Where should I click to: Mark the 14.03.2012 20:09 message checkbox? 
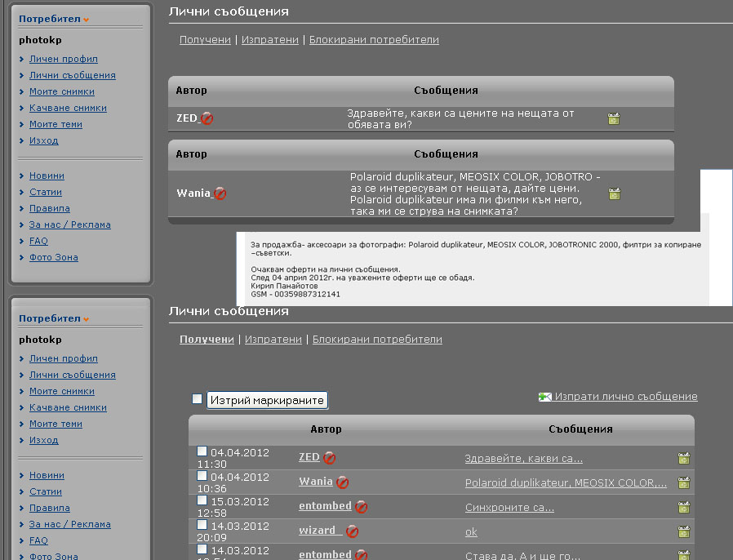pyautogui.click(x=202, y=524)
